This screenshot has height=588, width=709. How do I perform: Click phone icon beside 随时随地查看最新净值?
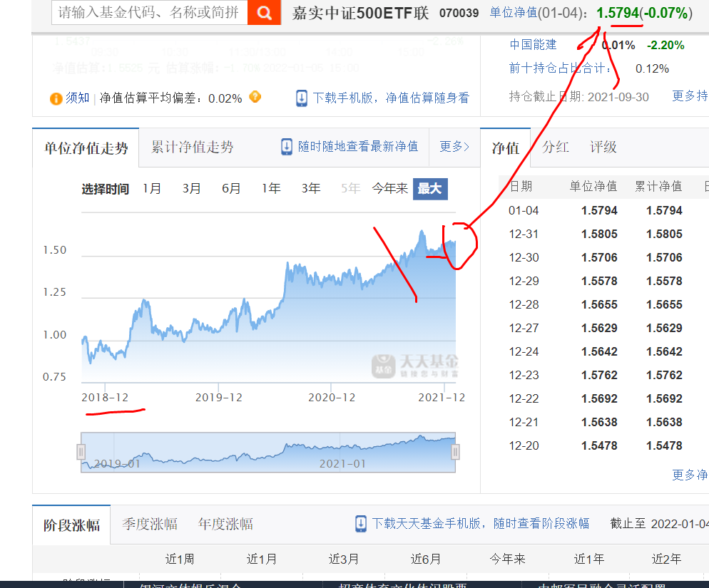click(287, 147)
